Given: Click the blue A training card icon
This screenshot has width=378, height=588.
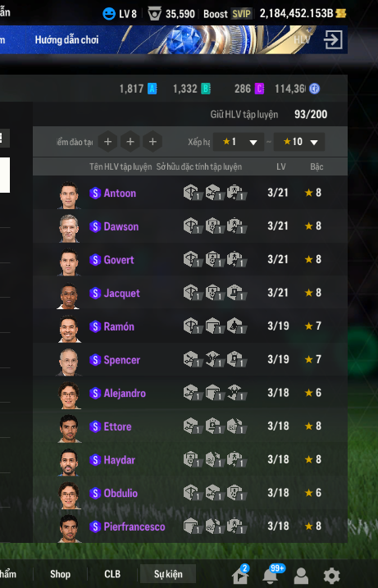Looking at the screenshot, I should pyautogui.click(x=152, y=89).
